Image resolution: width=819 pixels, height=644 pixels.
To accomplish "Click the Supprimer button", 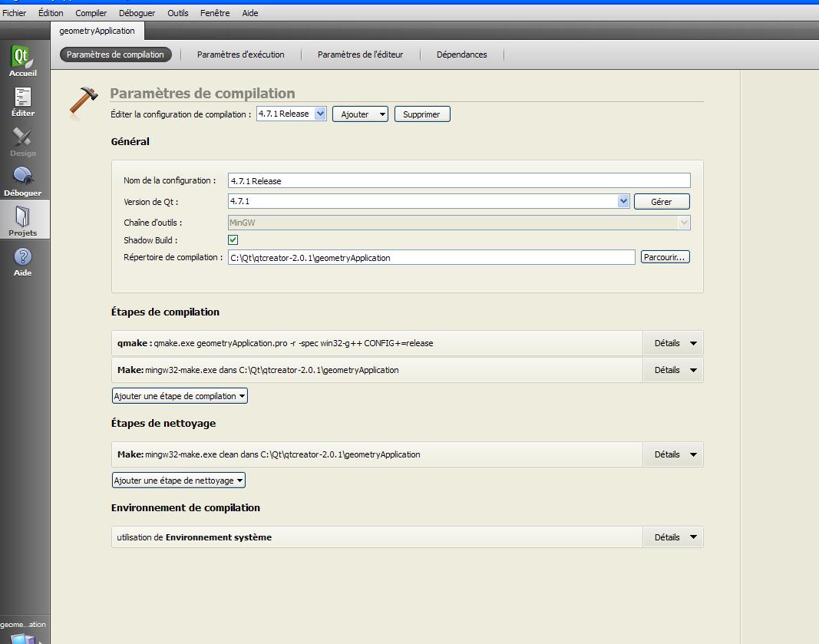I will tap(422, 114).
